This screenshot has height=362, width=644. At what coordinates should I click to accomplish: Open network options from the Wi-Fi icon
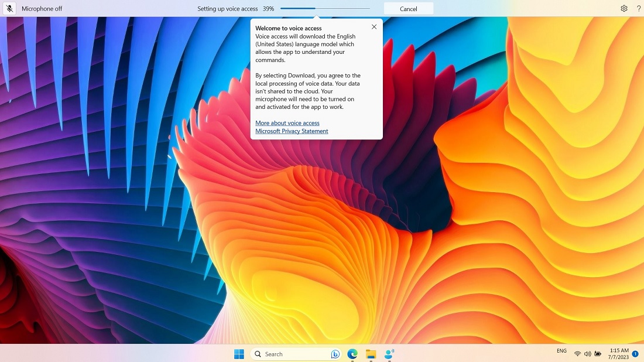tap(577, 354)
